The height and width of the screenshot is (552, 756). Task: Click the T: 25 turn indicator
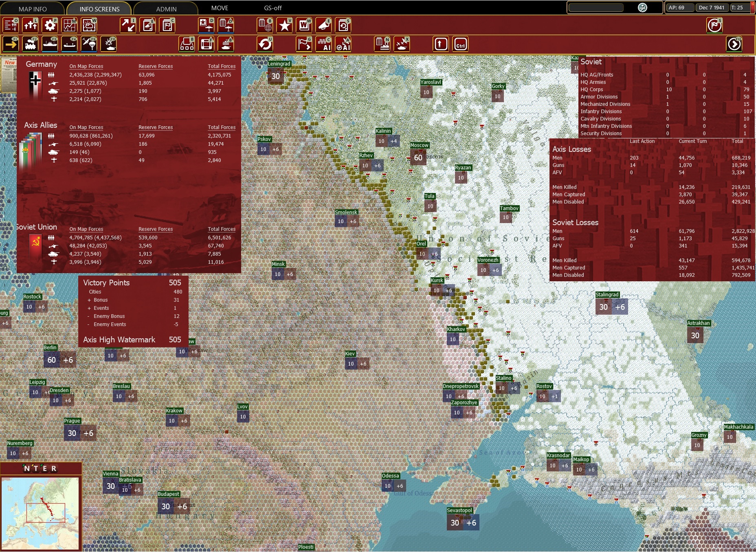(739, 7)
